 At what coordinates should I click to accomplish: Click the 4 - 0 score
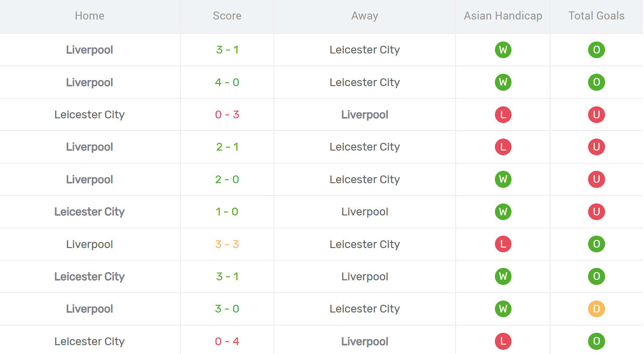coord(227,82)
